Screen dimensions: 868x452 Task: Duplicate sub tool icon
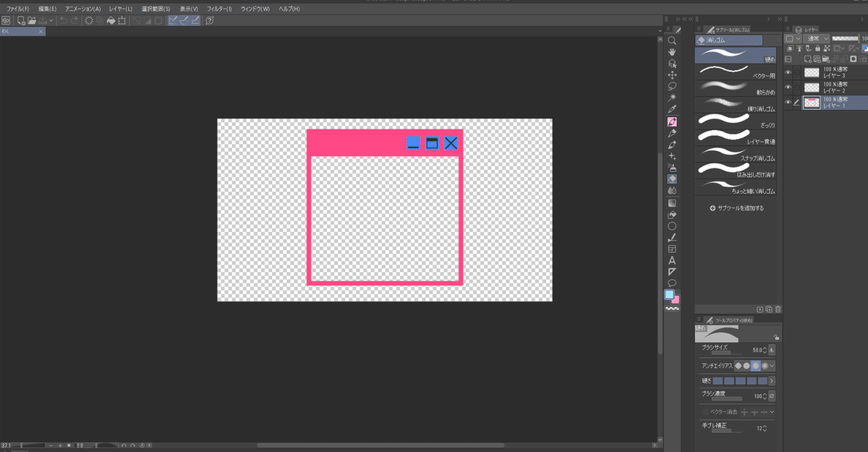pos(769,309)
